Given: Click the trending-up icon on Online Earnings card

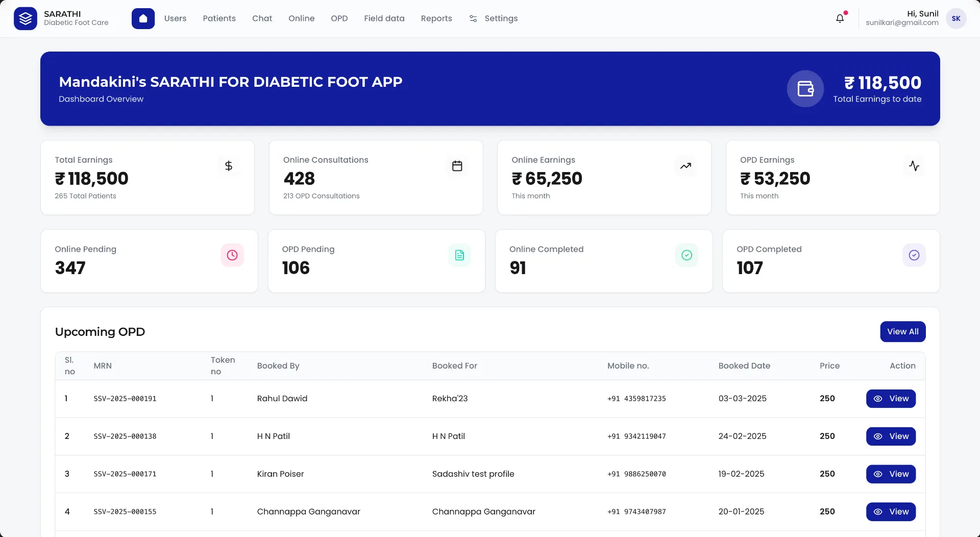Looking at the screenshot, I should (x=685, y=166).
